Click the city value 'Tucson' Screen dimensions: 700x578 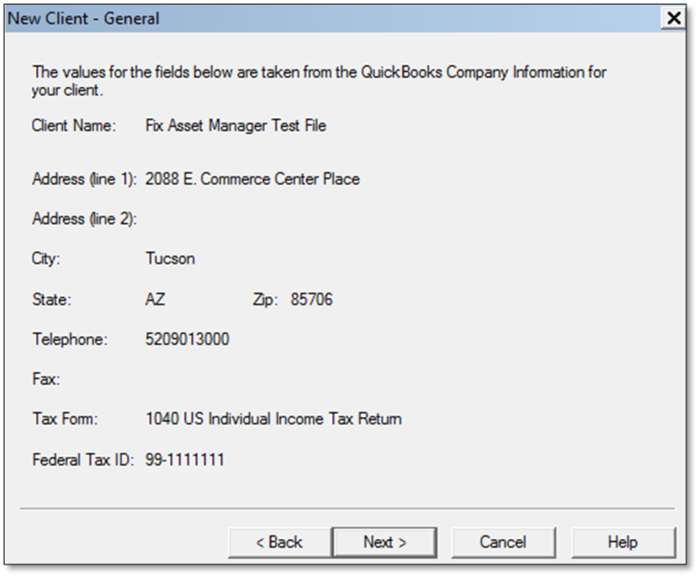(x=170, y=258)
